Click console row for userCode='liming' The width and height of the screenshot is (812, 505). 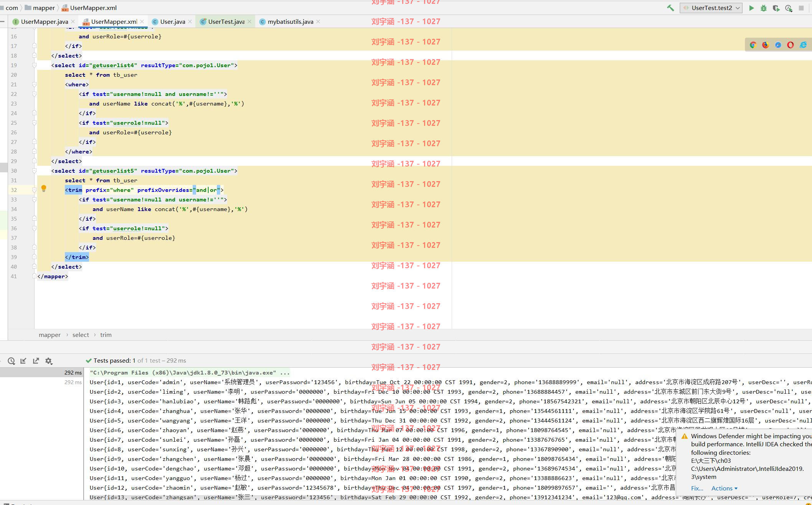point(451,392)
